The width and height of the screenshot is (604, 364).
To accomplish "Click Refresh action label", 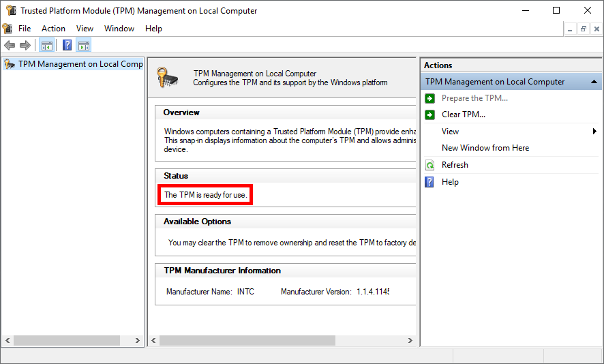I will point(455,165).
